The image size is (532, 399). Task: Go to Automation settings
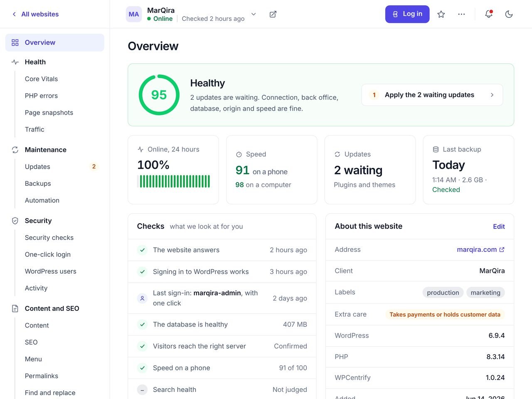tap(42, 200)
